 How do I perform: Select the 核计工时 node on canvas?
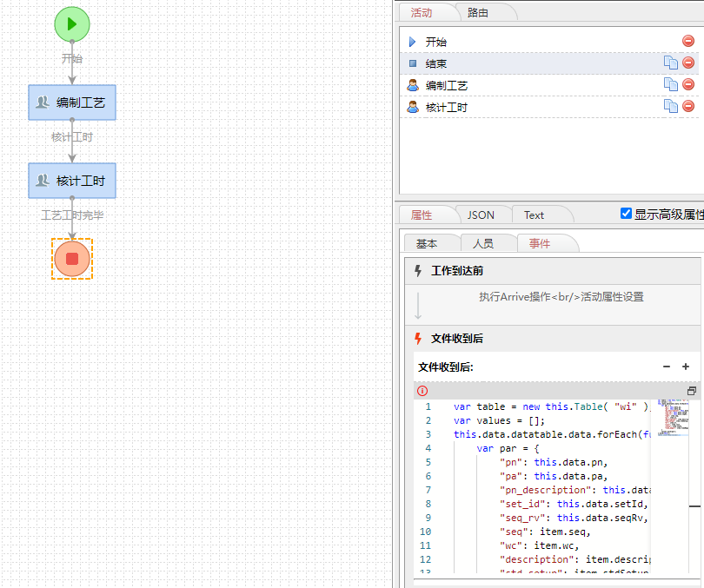(72, 181)
